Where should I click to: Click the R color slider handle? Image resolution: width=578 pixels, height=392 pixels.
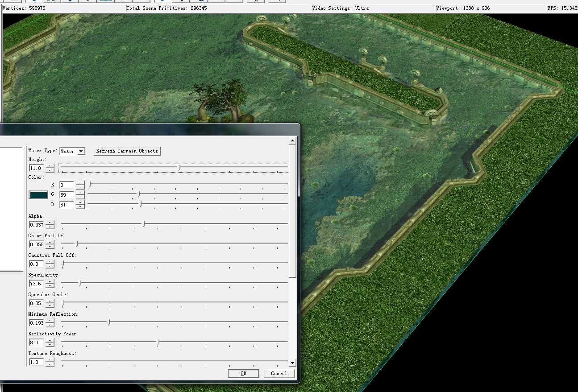(90, 184)
